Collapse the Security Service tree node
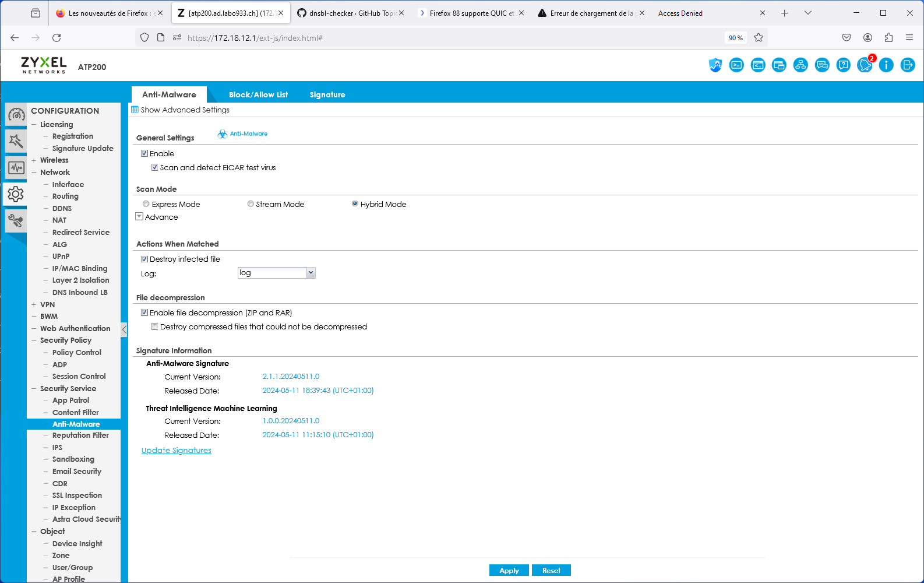 pyautogui.click(x=34, y=388)
